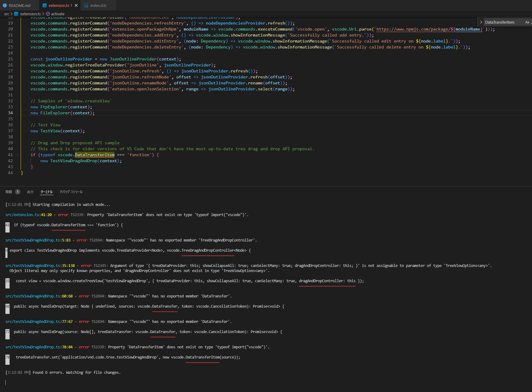Open the 出力 output panel tab
Screen dimensions: 532x392
30,192
